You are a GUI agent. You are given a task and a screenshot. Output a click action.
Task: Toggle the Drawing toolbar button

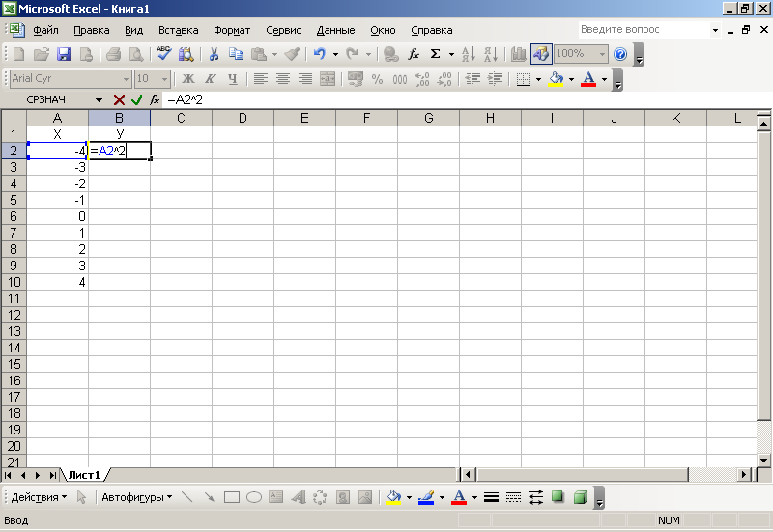(541, 54)
